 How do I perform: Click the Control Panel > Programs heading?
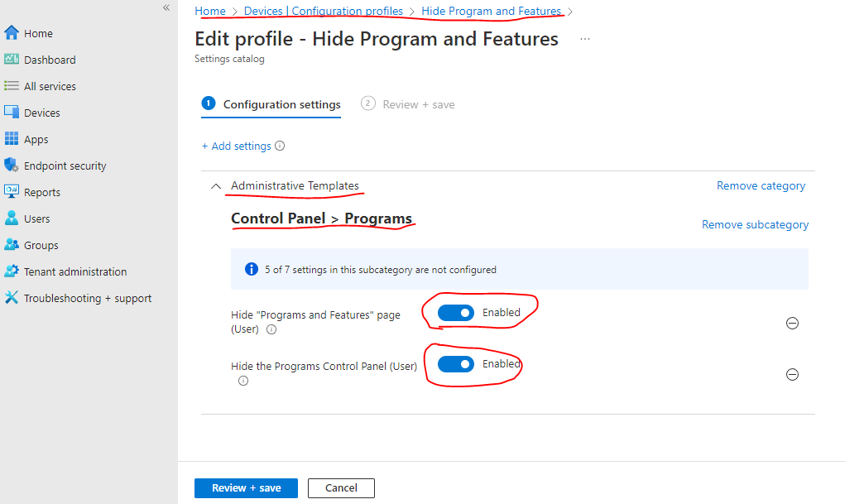[x=322, y=218]
